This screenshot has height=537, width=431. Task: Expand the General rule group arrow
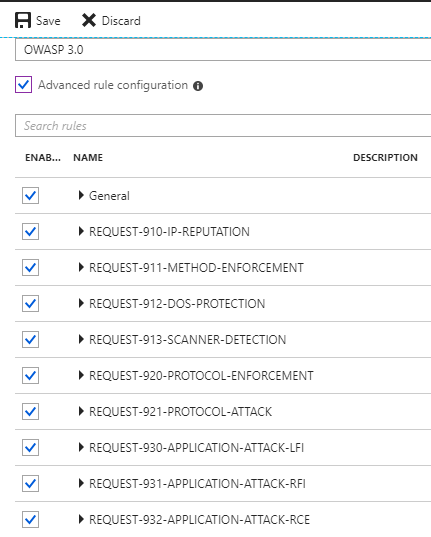[x=81, y=195]
